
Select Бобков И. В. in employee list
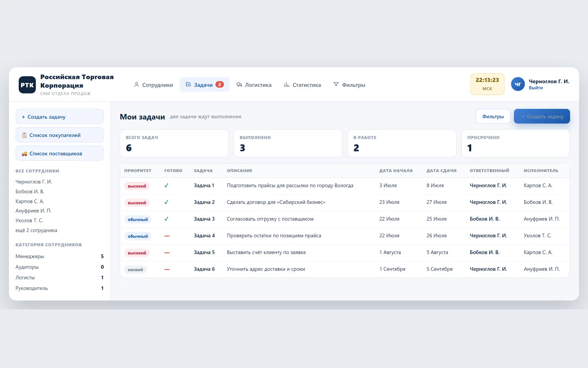(30, 192)
